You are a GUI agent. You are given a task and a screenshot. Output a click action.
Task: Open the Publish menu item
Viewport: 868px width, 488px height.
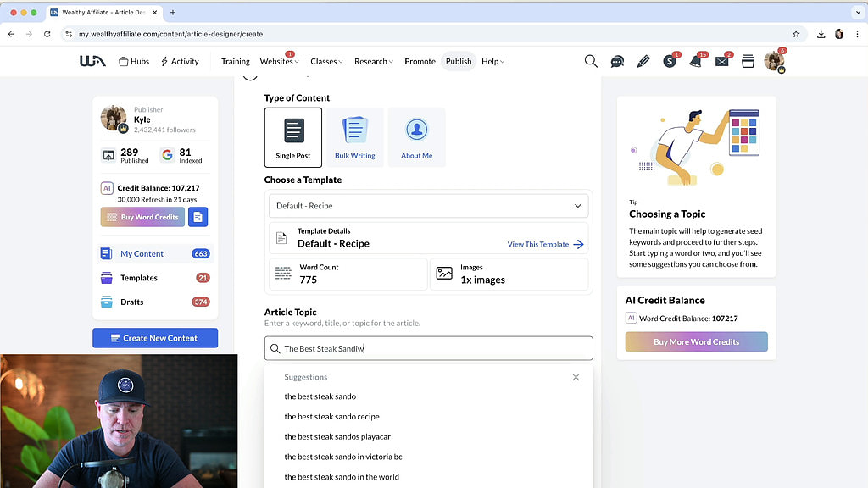(x=459, y=61)
